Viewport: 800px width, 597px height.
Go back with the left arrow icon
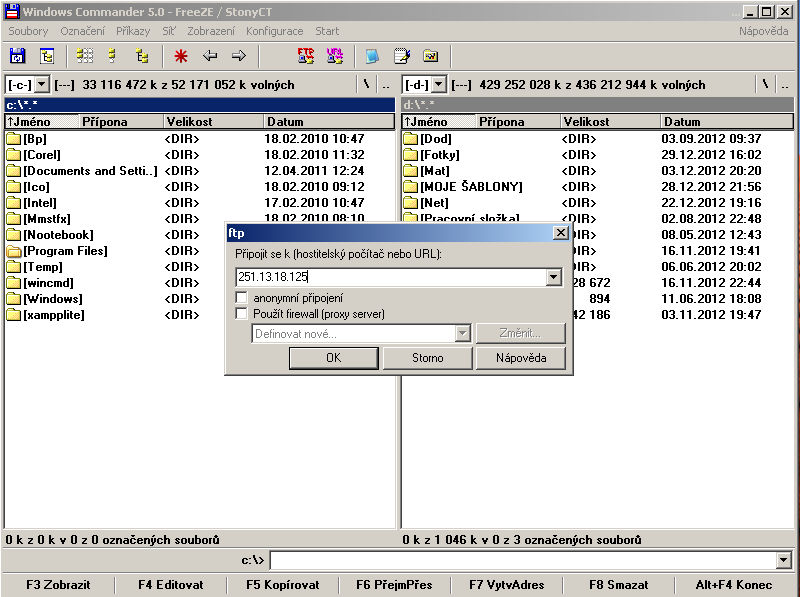pos(210,56)
